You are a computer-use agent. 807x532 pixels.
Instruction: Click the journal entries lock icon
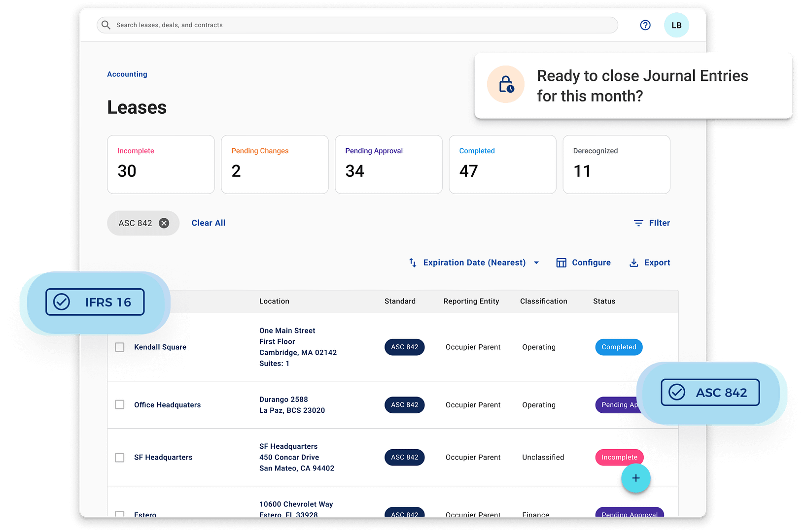(506, 85)
